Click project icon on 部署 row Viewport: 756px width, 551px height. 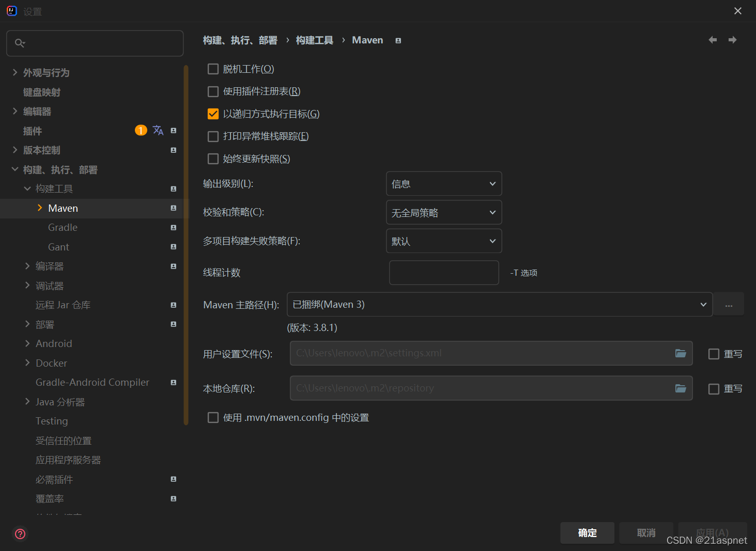[174, 324]
